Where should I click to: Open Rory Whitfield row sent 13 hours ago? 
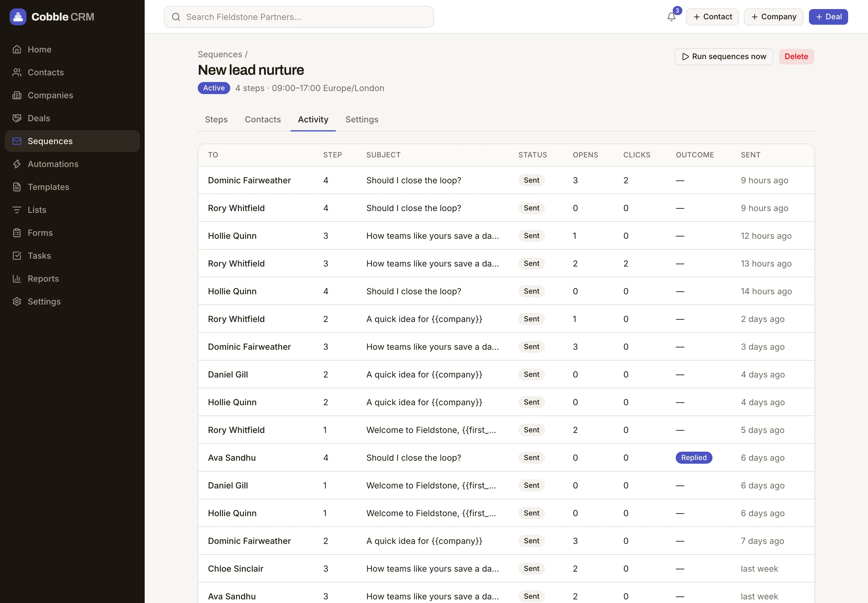pyautogui.click(x=506, y=263)
